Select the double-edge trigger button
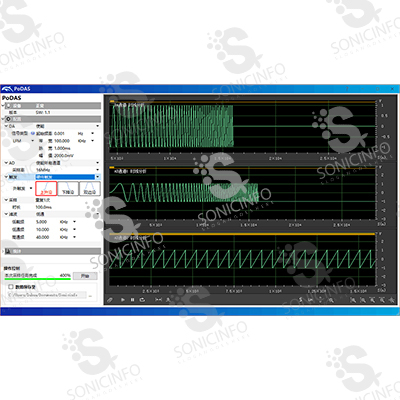 pos(90,189)
